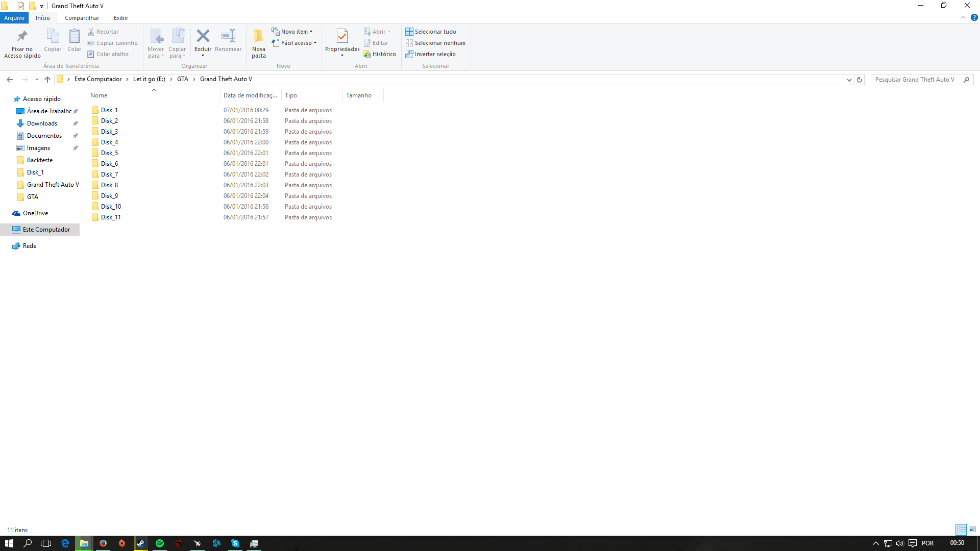Select the Disk_1 folder in file list
The image size is (980, 551).
[109, 110]
